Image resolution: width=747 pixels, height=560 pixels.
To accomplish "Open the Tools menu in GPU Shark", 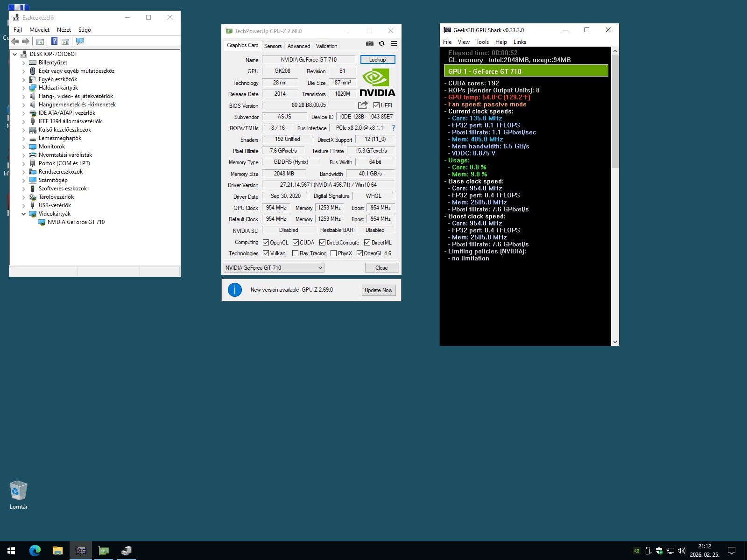I will click(x=482, y=42).
